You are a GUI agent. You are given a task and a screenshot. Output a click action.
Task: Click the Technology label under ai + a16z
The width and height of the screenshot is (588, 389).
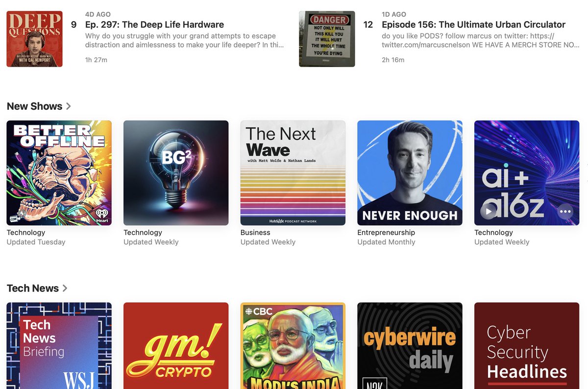(x=493, y=233)
